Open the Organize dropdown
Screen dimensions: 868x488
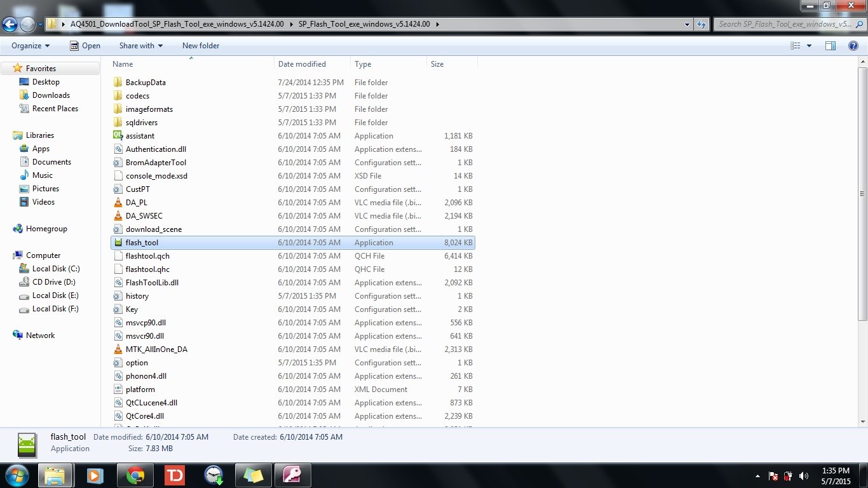click(x=29, y=45)
